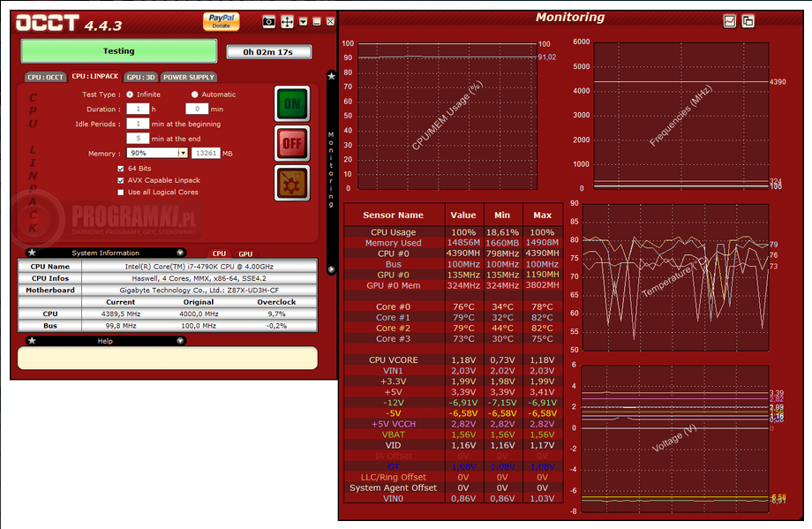Click the idle minutes at beginning field
Screen dimensions: 812x529
click(139, 124)
